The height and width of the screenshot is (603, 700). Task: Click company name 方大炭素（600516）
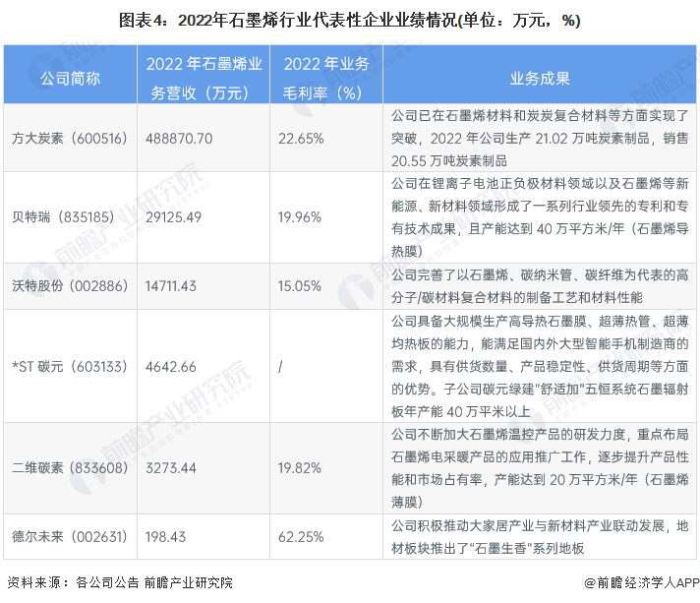70,139
